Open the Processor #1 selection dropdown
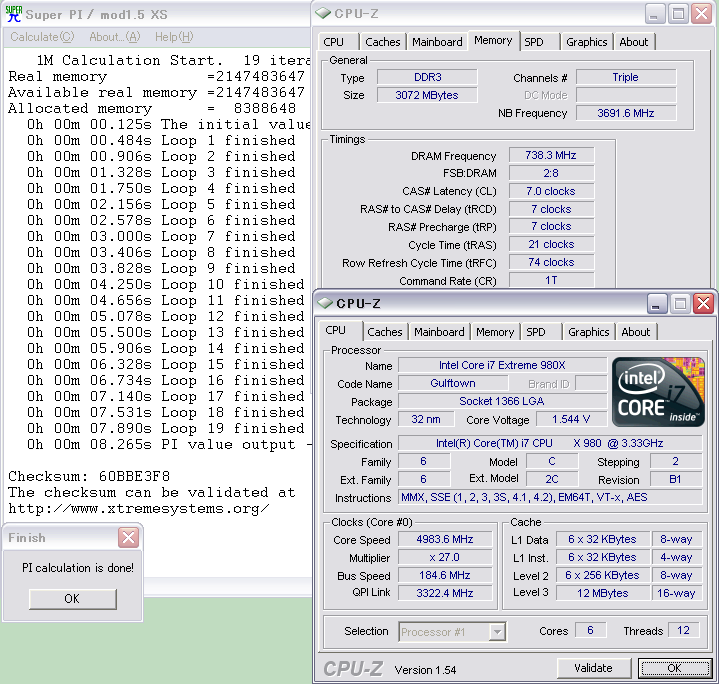719x684 pixels. click(497, 632)
